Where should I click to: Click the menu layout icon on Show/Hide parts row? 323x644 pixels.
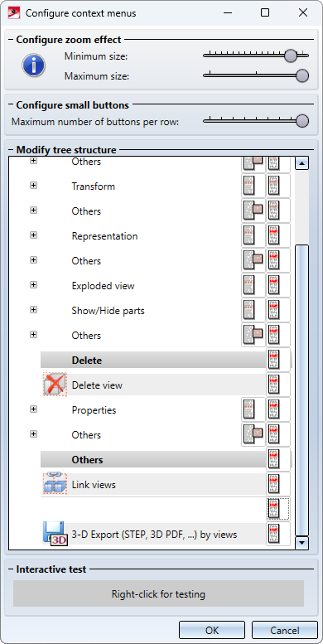(x=253, y=310)
